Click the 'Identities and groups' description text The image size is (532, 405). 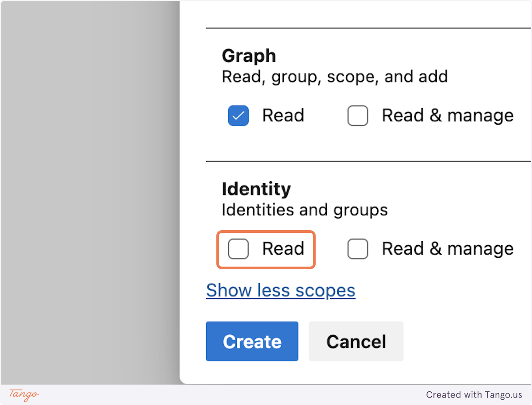305,210
